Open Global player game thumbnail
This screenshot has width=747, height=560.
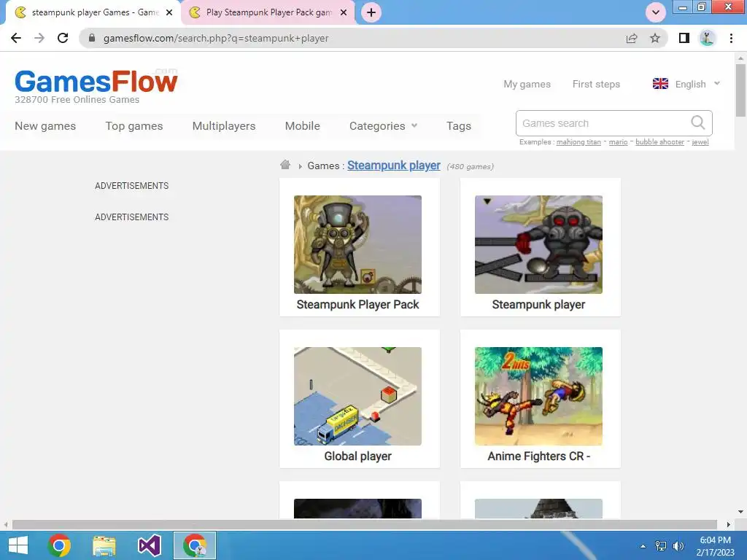click(357, 396)
